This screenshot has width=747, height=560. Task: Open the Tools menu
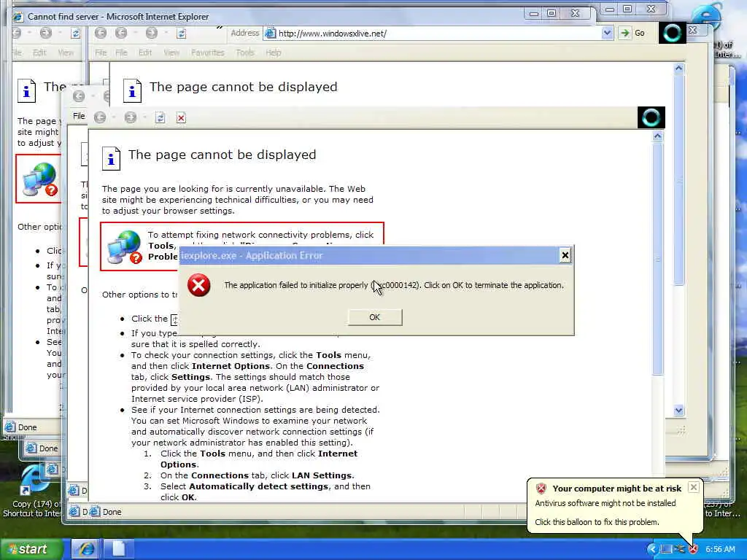tap(245, 52)
